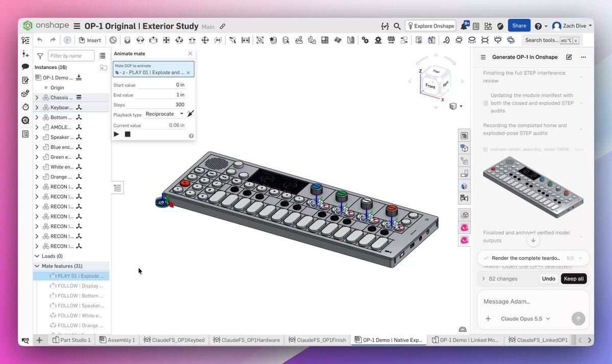Open the Claude Opus 5.5 model selector
Image resolution: width=612 pixels, height=364 pixels.
click(x=525, y=319)
